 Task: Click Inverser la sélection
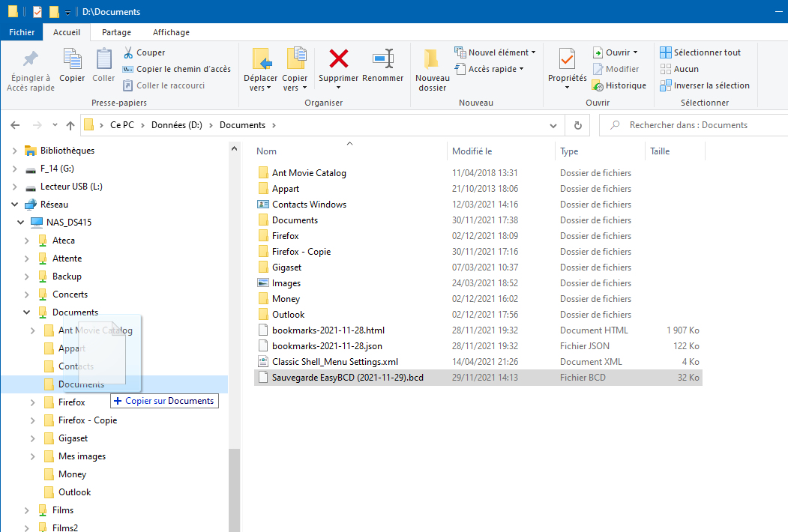[704, 85]
